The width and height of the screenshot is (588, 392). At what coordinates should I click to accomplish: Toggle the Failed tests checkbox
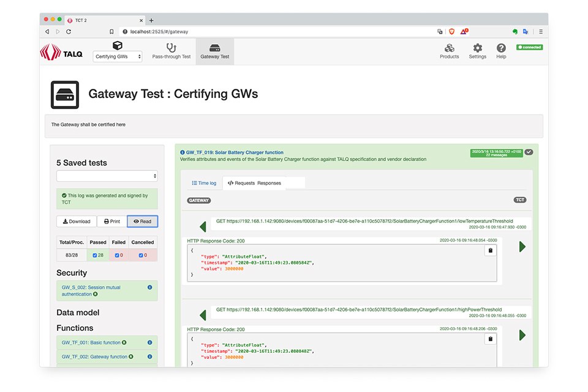(116, 255)
